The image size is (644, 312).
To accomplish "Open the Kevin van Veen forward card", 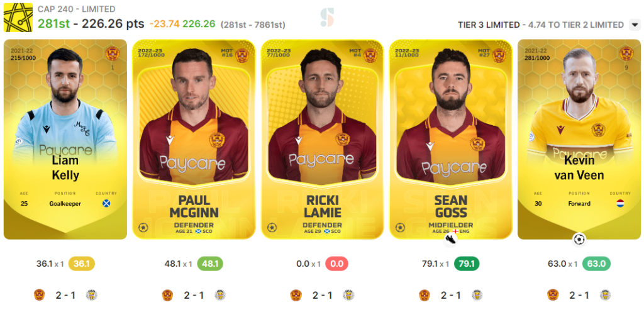I will click(x=579, y=139).
